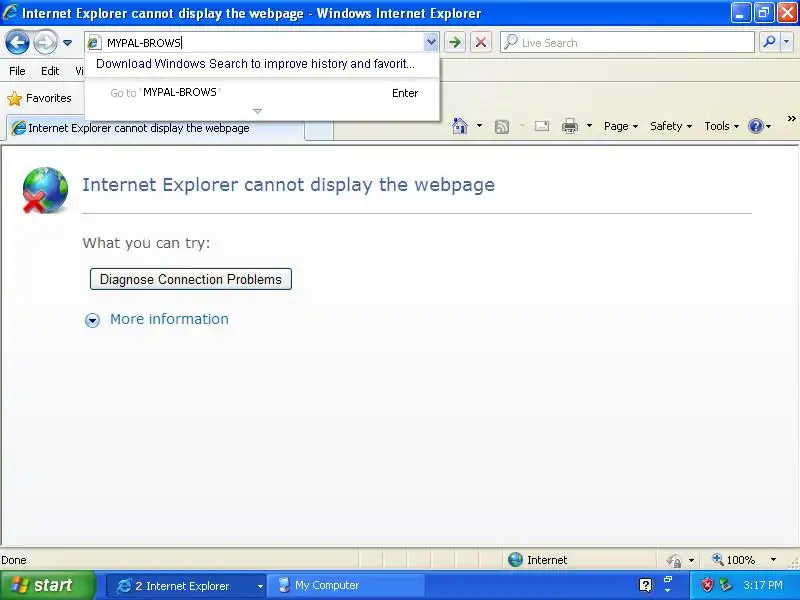Open the File menu
The width and height of the screenshot is (800, 600).
pos(17,71)
